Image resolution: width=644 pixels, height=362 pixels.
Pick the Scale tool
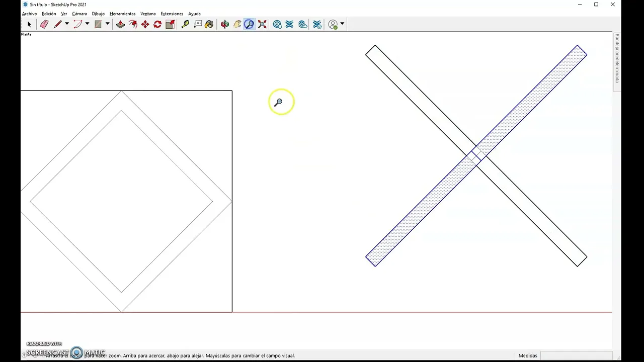click(x=170, y=24)
